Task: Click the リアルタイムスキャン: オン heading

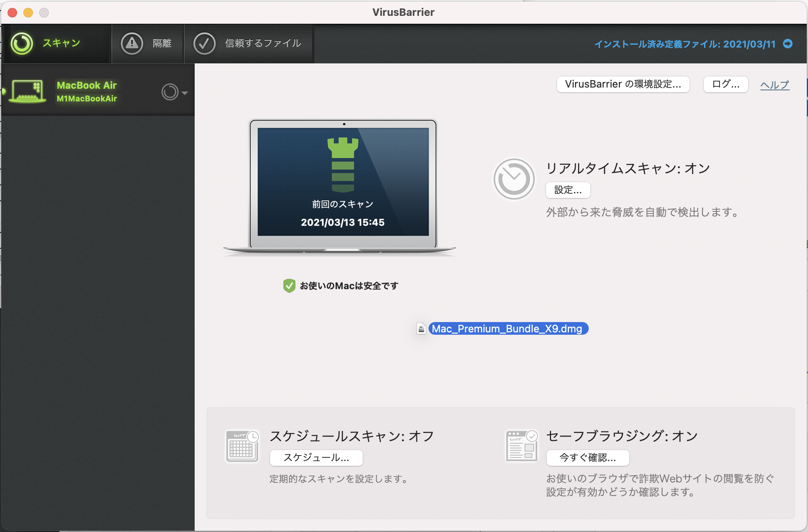Action: (628, 169)
